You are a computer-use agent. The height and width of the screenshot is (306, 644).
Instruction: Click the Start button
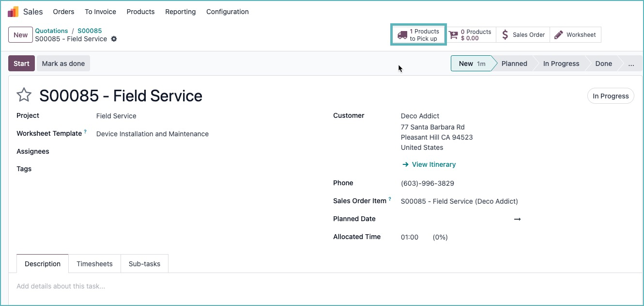coord(21,64)
